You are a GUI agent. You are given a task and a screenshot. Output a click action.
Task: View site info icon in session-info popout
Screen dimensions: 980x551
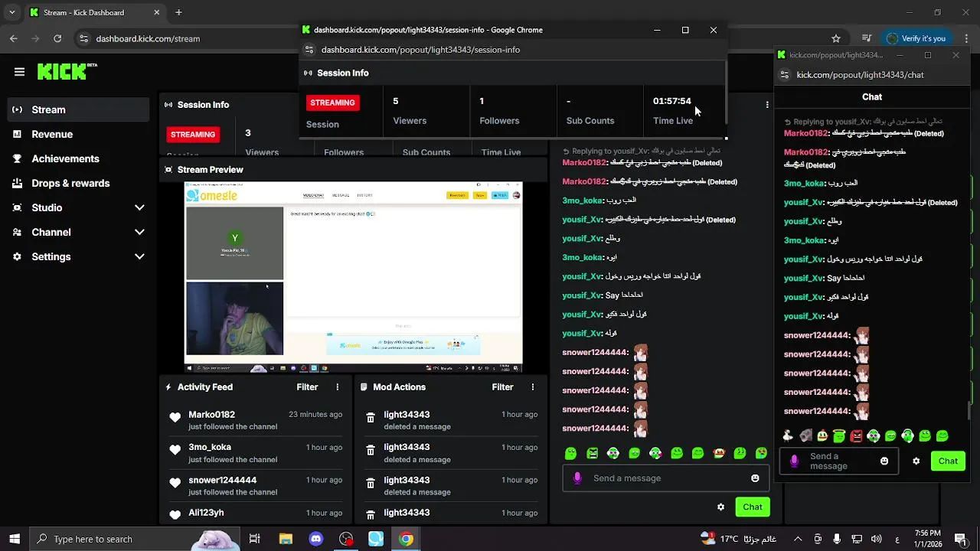309,50
